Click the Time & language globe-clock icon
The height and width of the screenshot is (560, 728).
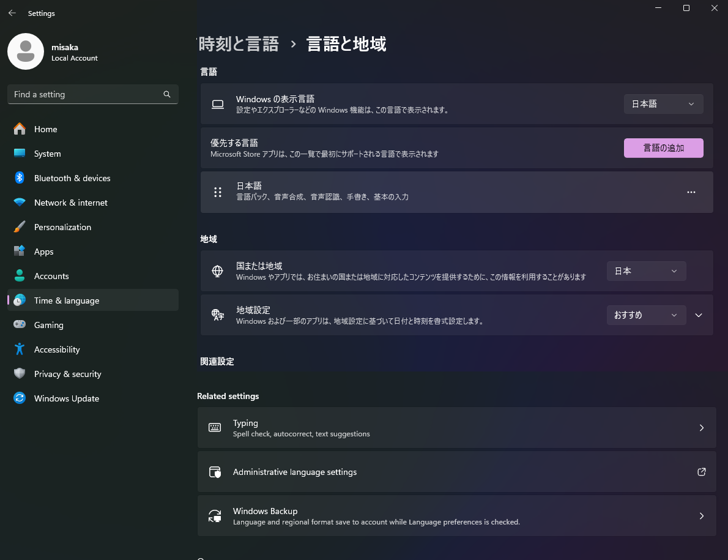click(x=20, y=301)
